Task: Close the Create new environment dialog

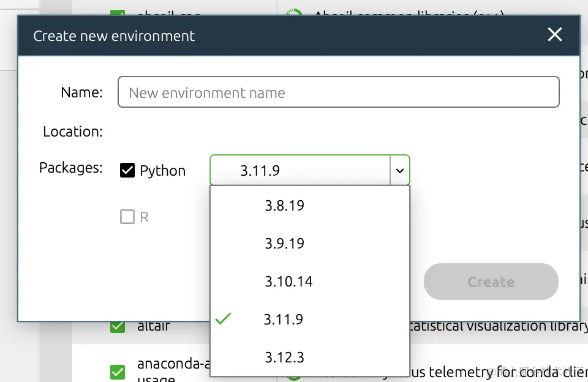Action: pos(554,35)
